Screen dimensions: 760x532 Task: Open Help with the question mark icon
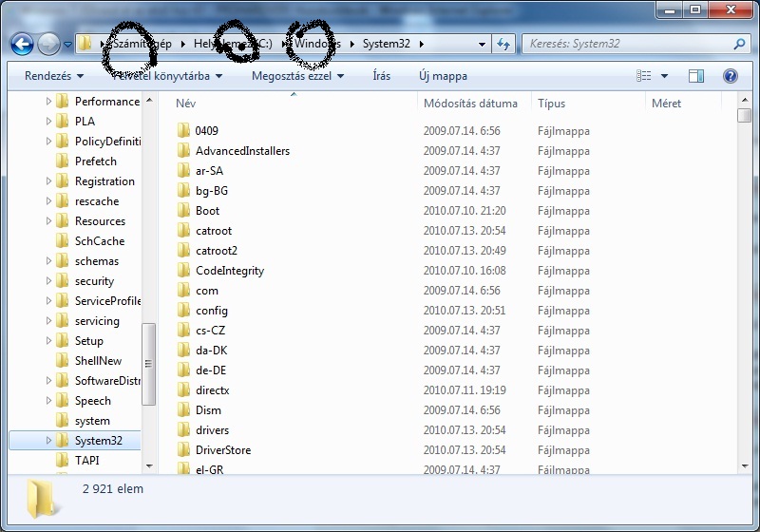click(731, 76)
